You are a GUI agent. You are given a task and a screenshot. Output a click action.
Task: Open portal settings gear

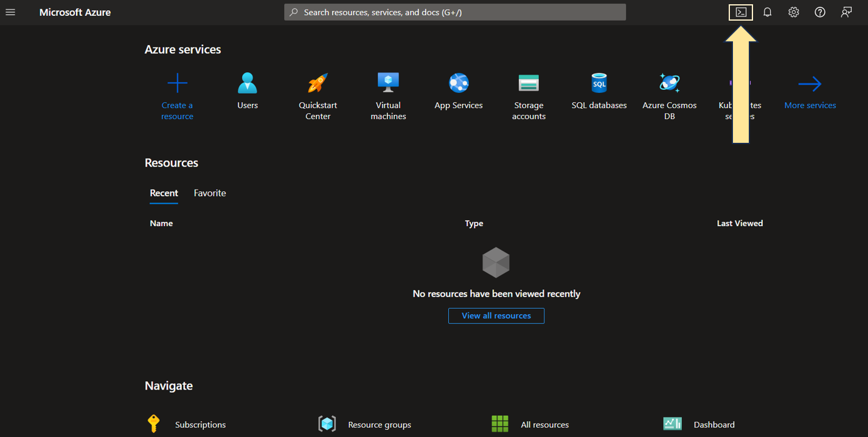pyautogui.click(x=794, y=12)
